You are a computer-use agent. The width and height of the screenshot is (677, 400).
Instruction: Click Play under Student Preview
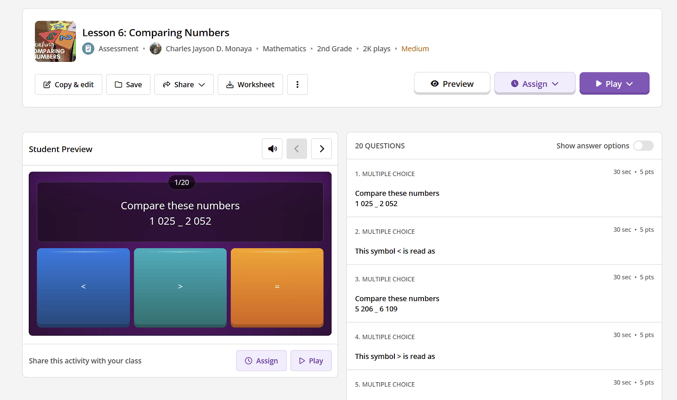click(x=311, y=361)
